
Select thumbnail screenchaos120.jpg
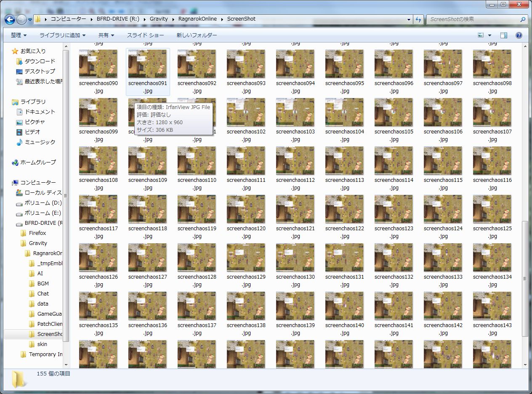coord(246,209)
